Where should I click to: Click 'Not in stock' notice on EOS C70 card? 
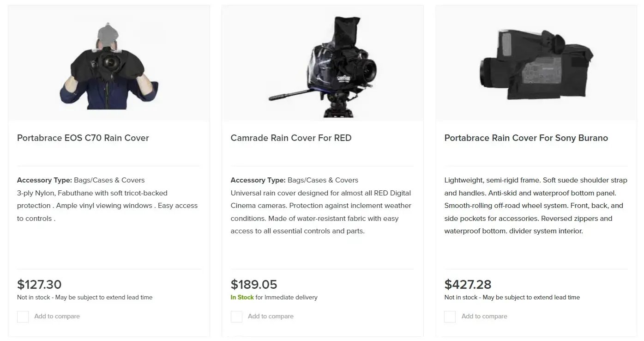(84, 298)
